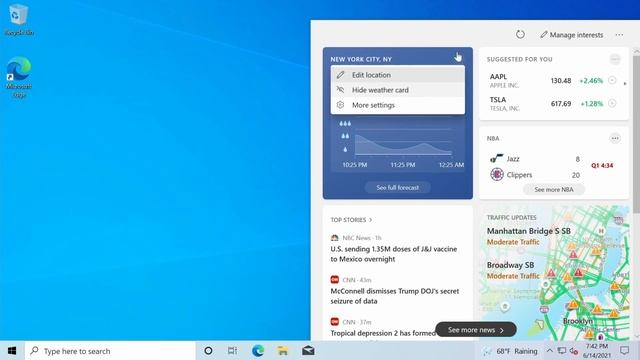Show hidden system tray icons
Image resolution: width=640 pixels, height=360 pixels.
(550, 351)
